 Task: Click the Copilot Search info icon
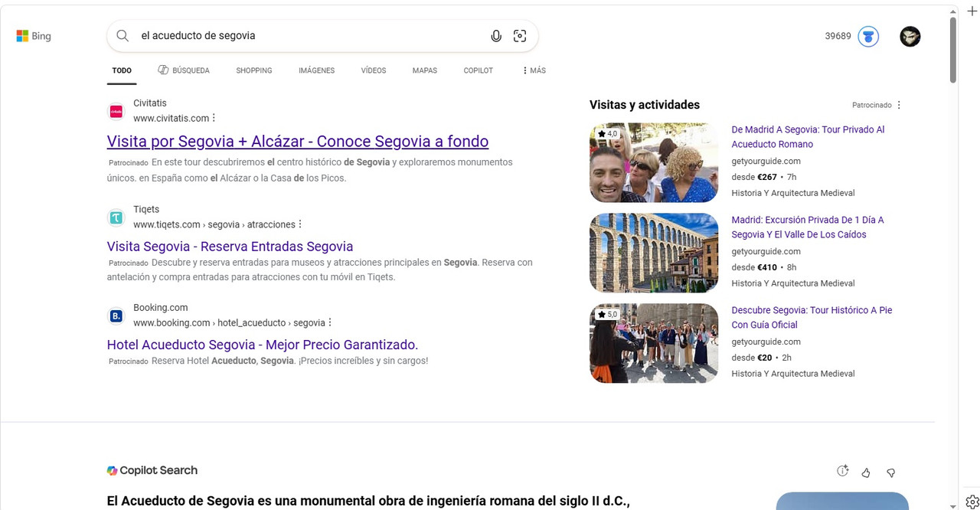843,471
